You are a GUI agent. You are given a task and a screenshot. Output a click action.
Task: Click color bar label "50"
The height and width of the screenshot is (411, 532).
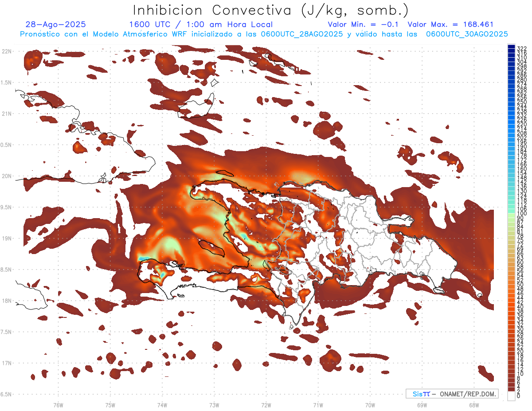click(x=520, y=285)
